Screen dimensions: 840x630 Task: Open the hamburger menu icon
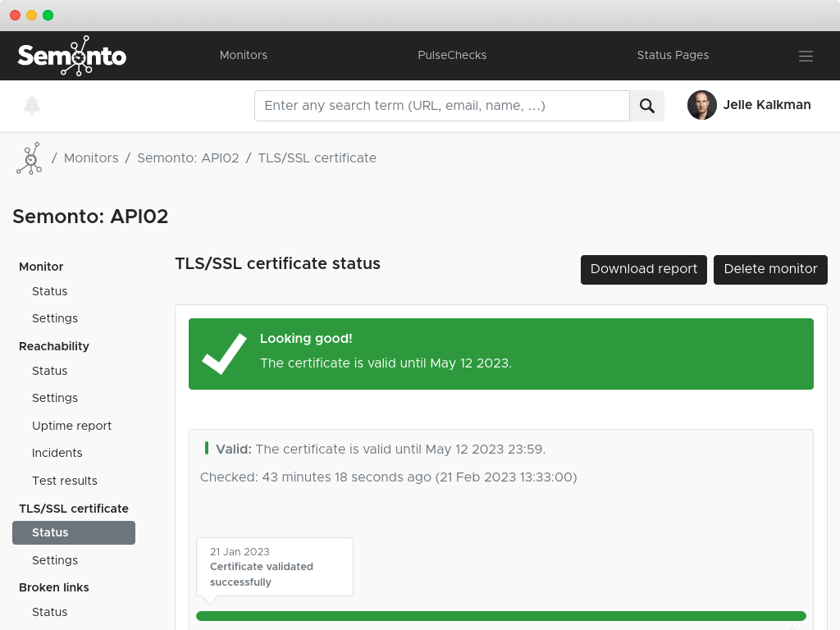pos(806,56)
